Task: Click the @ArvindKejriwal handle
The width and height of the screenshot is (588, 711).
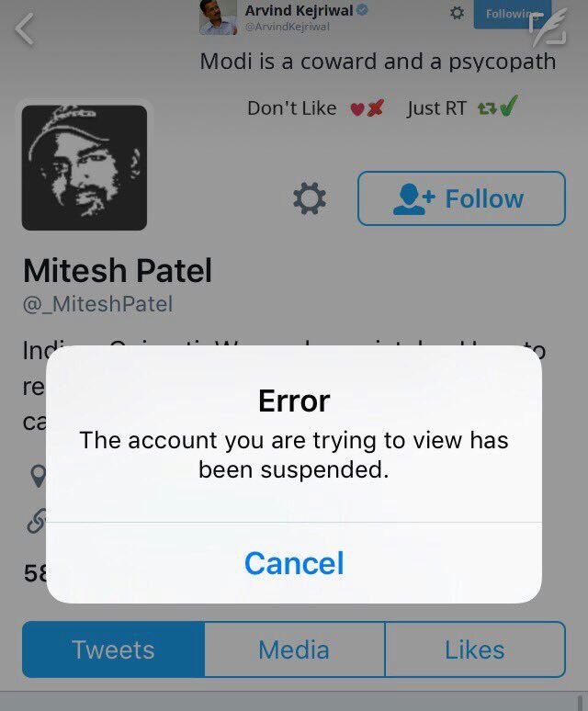Action: pos(288,27)
